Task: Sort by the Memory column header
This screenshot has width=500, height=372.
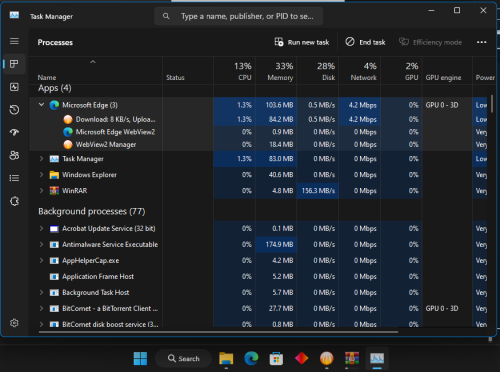Action: pos(276,71)
